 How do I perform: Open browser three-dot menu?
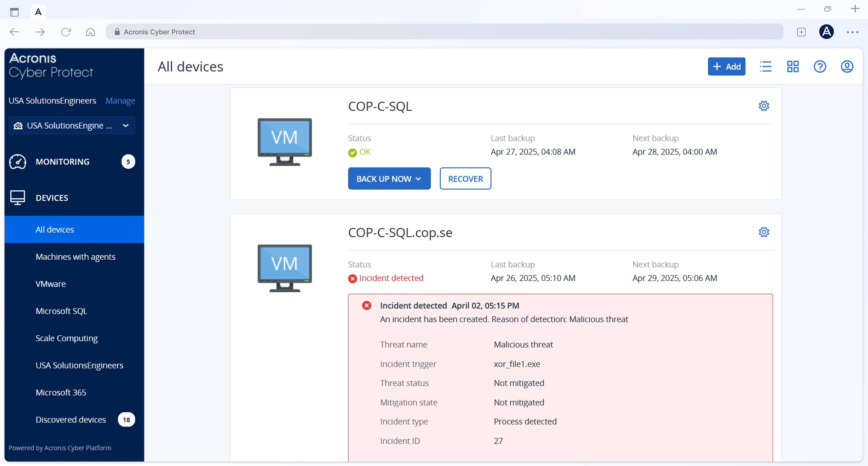(852, 32)
